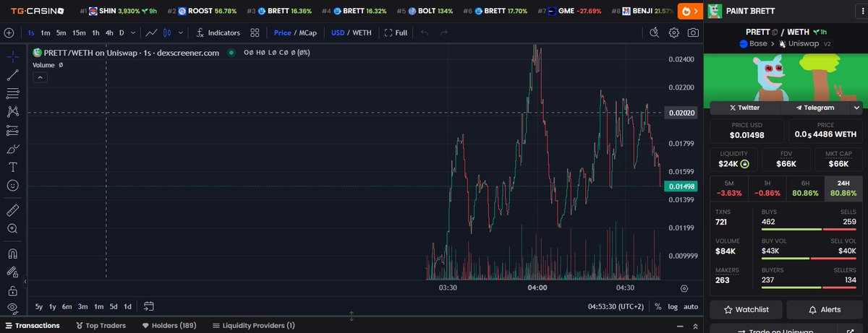868x333 pixels.
Task: Open the chart layout grid icon
Action: (255, 33)
